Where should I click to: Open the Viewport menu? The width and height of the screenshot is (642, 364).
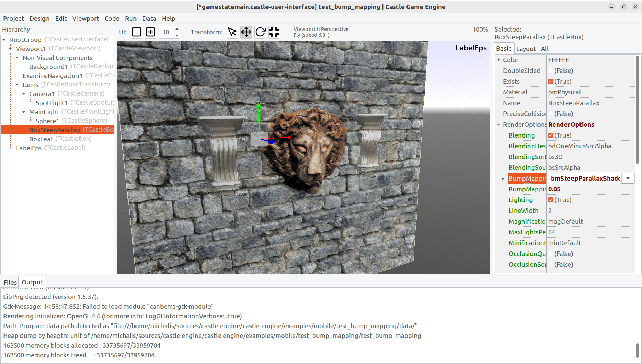click(85, 18)
